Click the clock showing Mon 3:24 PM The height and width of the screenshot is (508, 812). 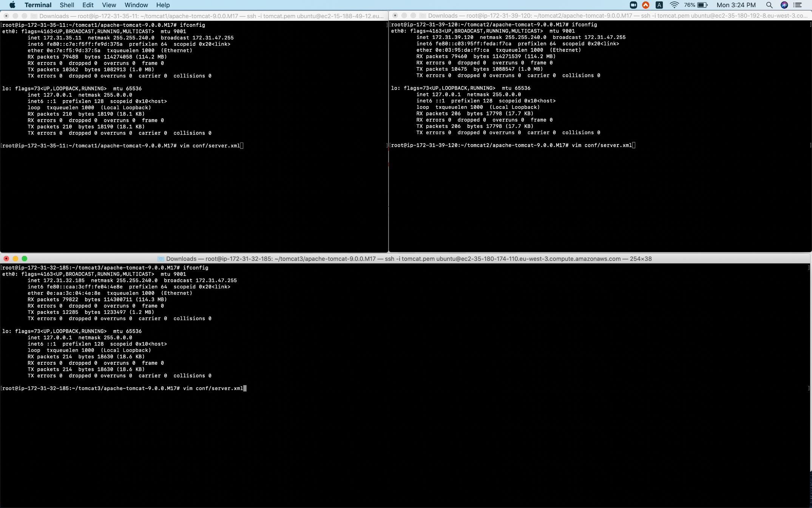click(736, 5)
